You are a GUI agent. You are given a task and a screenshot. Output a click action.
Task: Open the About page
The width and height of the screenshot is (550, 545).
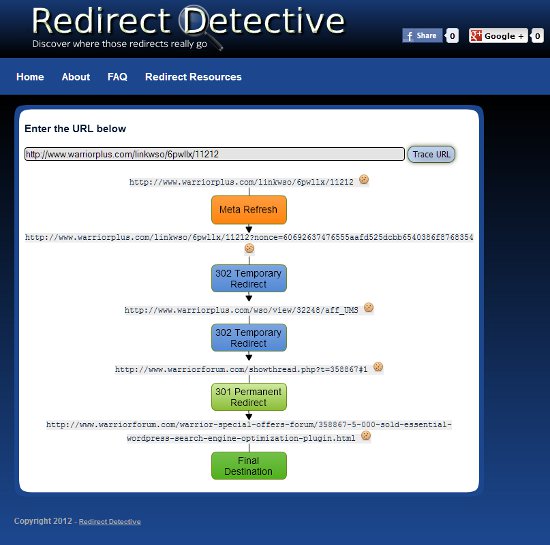click(76, 77)
